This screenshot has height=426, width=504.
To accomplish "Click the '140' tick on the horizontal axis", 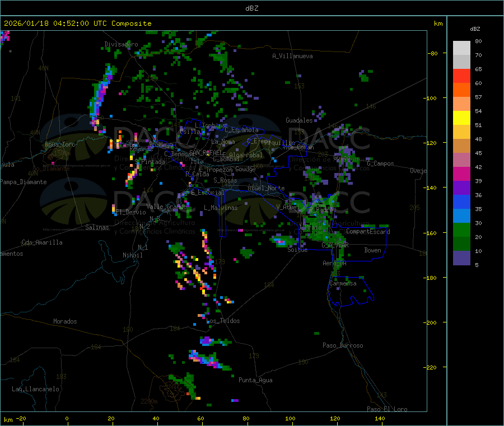I will tap(380, 418).
